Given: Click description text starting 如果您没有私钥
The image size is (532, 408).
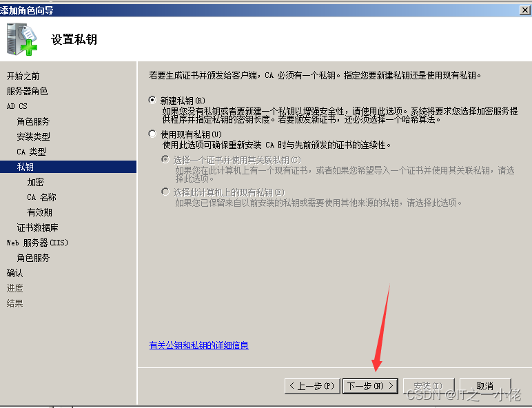Looking at the screenshot, I should coord(340,115).
